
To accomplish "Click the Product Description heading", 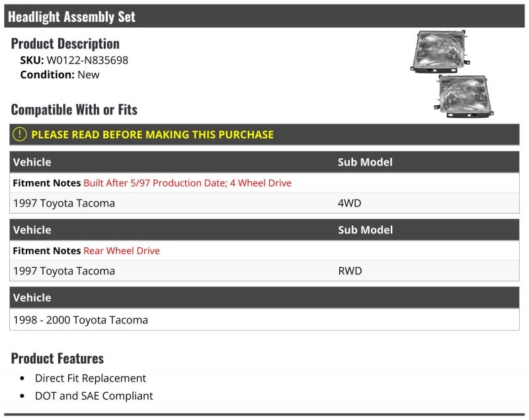I will 65,44.
